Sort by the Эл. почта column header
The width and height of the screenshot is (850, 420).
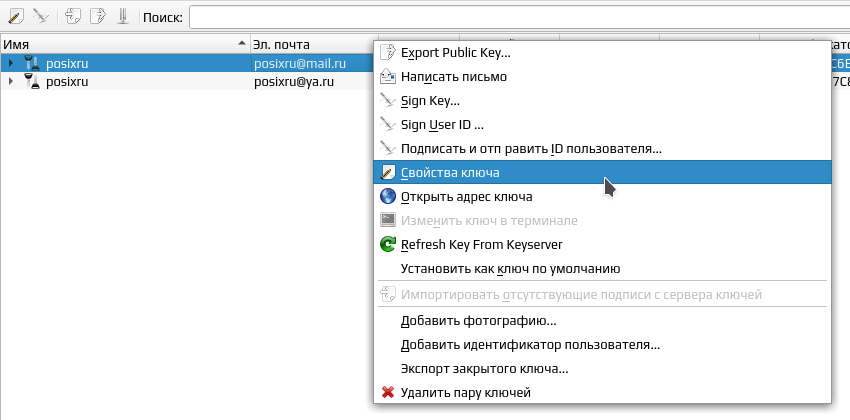(314, 44)
